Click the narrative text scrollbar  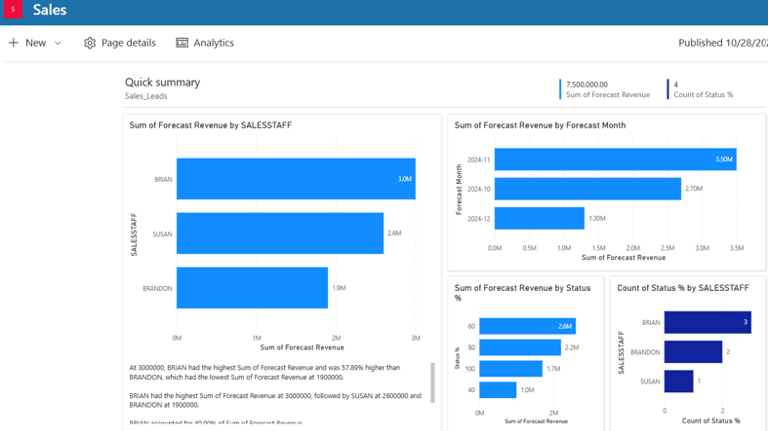point(432,383)
